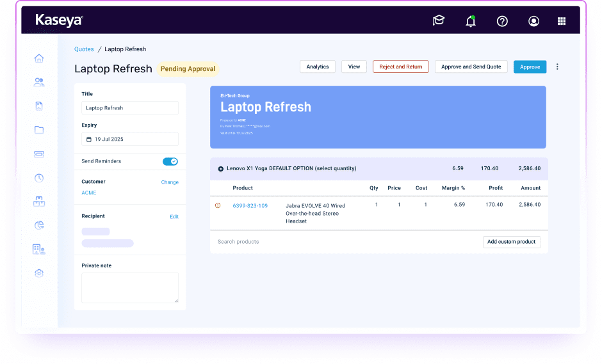Open the ACME customer link
Image resolution: width=602 pixels, height=364 pixels.
[x=88, y=193]
